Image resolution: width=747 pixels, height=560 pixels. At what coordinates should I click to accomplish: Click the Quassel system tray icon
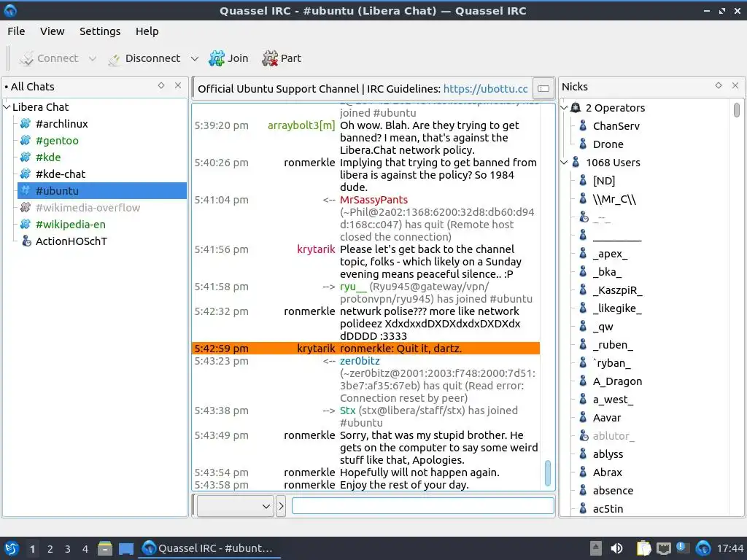pyautogui.click(x=703, y=548)
